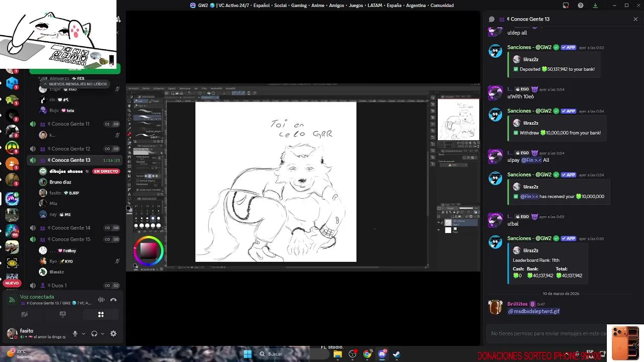The height and width of the screenshot is (362, 644).
Task: Select the zoom magnifier tool in art toolbar
Action: coord(129,101)
